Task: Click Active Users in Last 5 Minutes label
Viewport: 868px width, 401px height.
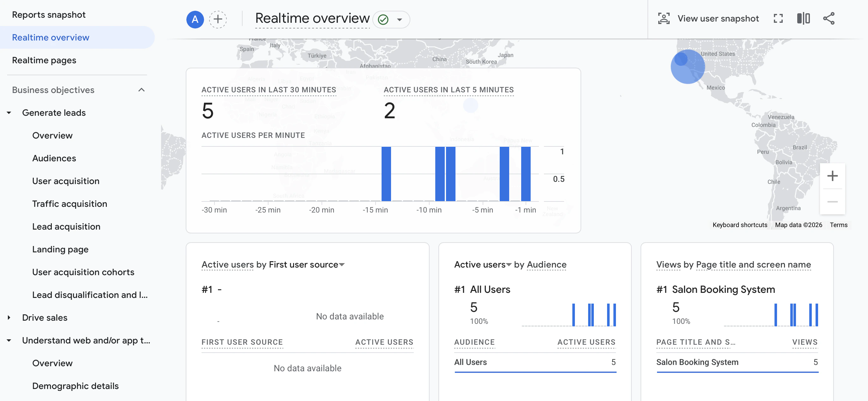Action: pos(449,90)
